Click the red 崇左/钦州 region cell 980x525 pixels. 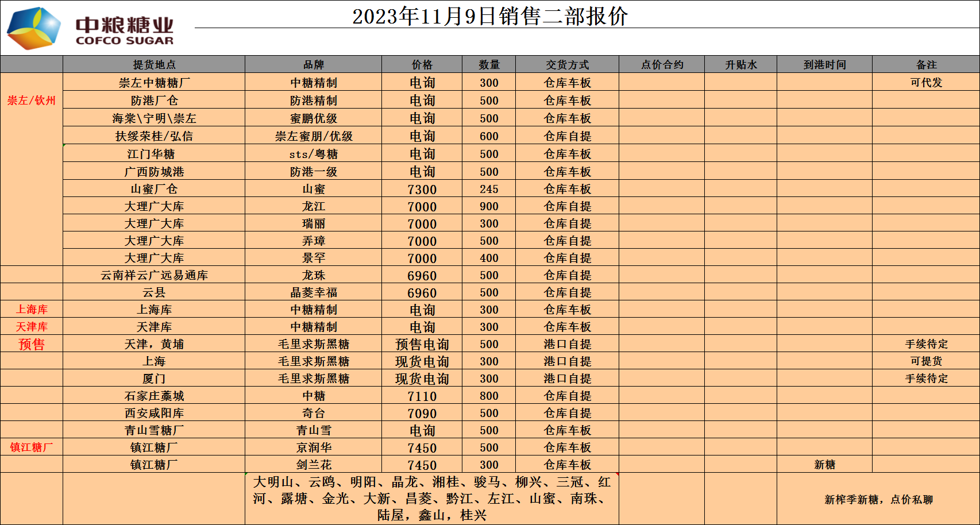pyautogui.click(x=32, y=101)
